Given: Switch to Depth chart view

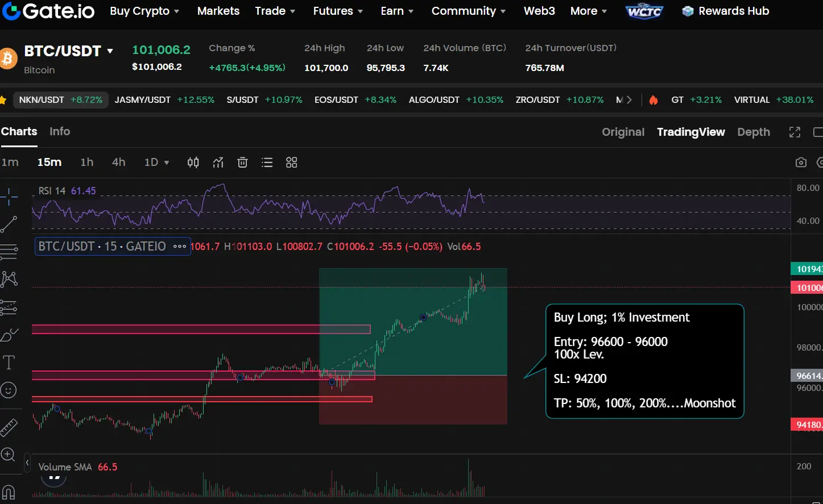Looking at the screenshot, I should 754,132.
